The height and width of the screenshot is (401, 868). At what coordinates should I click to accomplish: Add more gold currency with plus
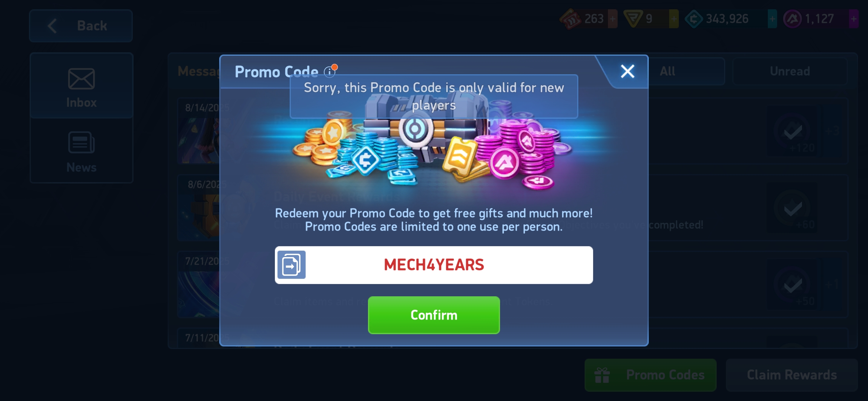pos(613,19)
